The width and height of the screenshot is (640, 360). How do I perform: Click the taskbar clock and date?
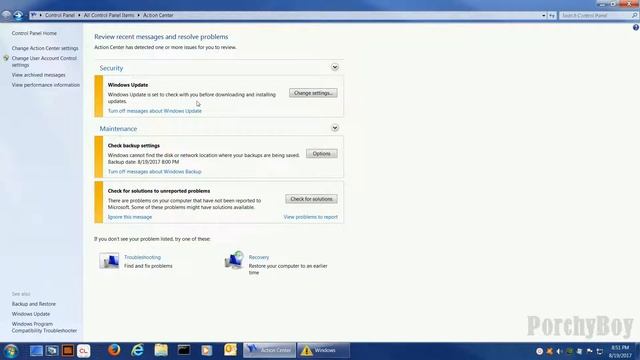tap(620, 351)
